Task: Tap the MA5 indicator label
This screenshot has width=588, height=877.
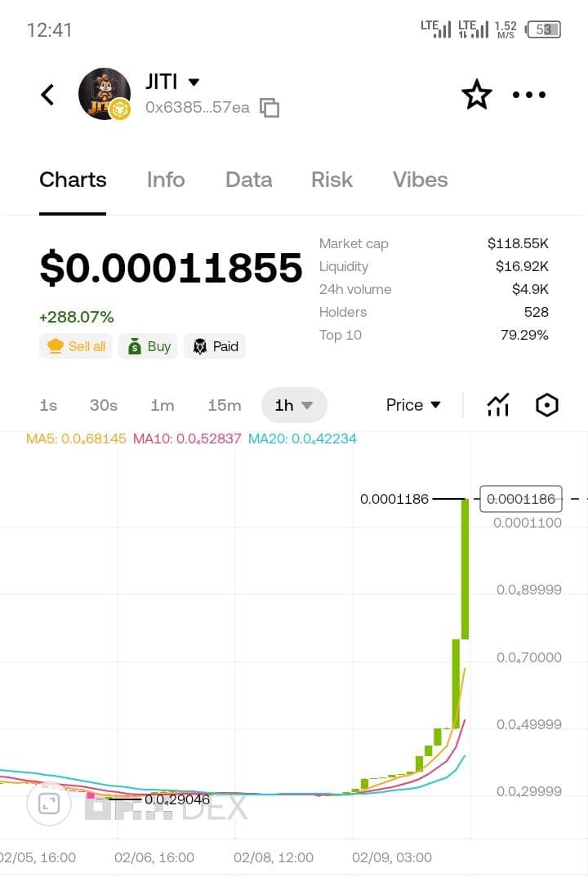Action: (x=76, y=438)
